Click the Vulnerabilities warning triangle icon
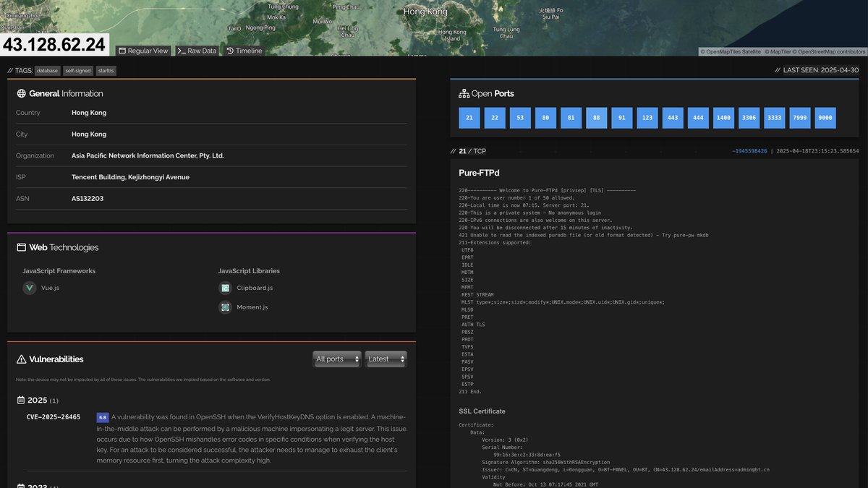 point(21,359)
